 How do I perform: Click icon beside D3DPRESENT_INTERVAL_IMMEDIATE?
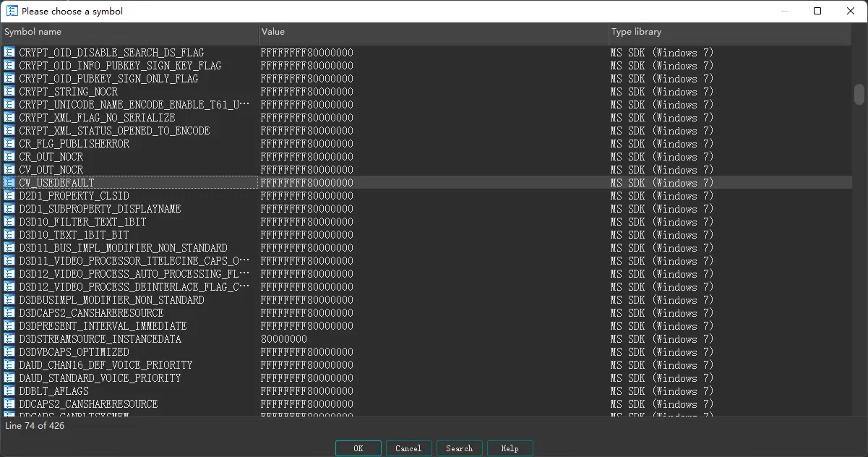pyautogui.click(x=9, y=326)
